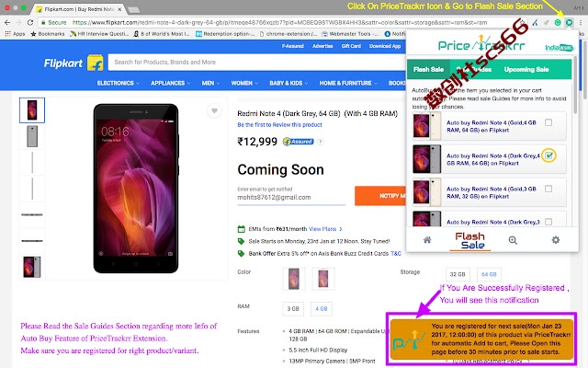588x368 pixels.
Task: Click registered-for-next-sale notification
Action: click(481, 339)
